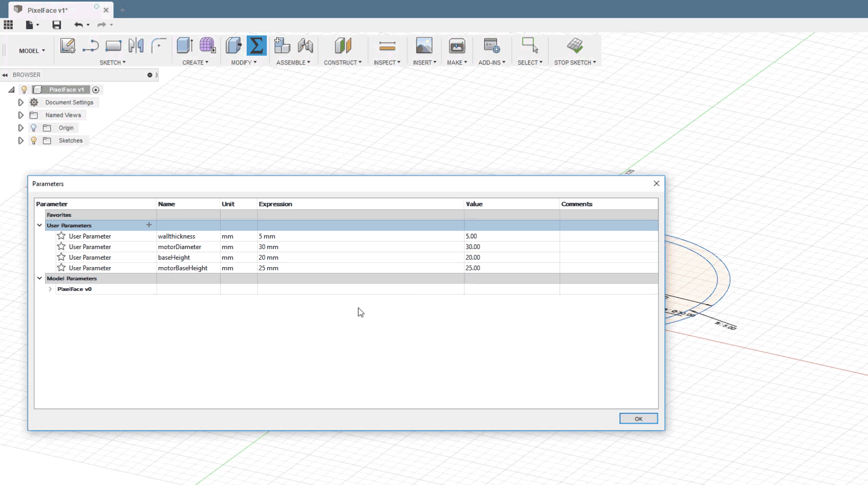The image size is (868, 485).
Task: Collapse the PixelFace v1 root node
Action: pos(11,89)
